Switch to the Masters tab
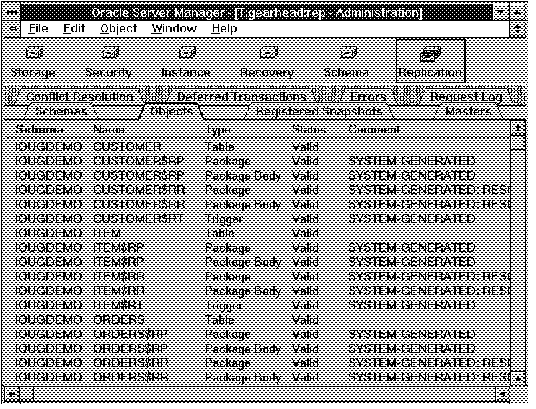Image resolution: width=536 pixels, height=409 pixels. coord(469,111)
